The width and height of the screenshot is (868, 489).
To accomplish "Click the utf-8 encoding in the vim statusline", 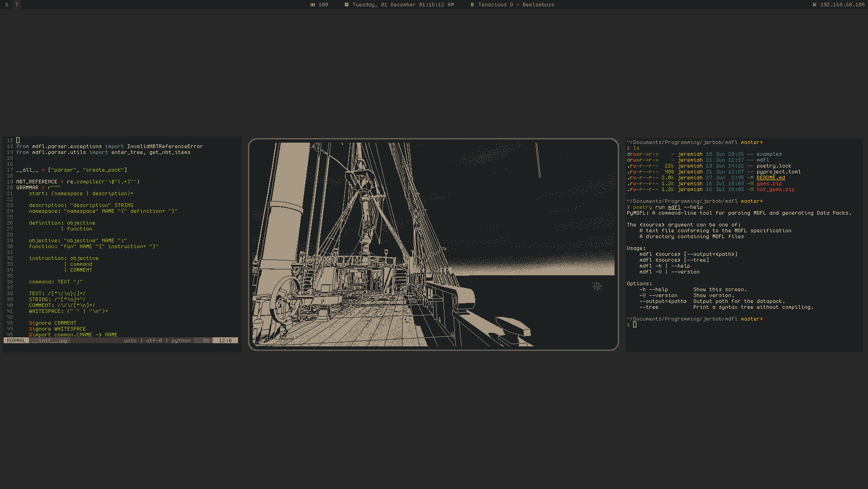I will pyautogui.click(x=154, y=340).
